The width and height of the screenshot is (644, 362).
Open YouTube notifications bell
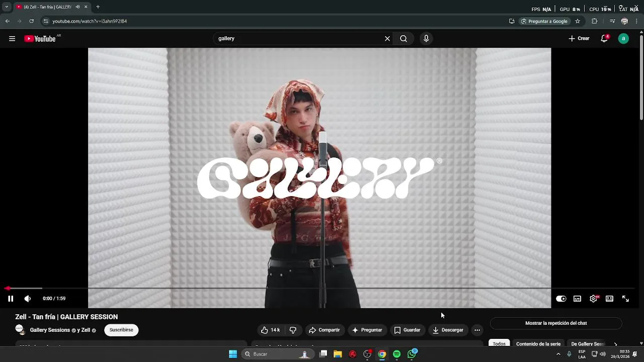(x=604, y=39)
